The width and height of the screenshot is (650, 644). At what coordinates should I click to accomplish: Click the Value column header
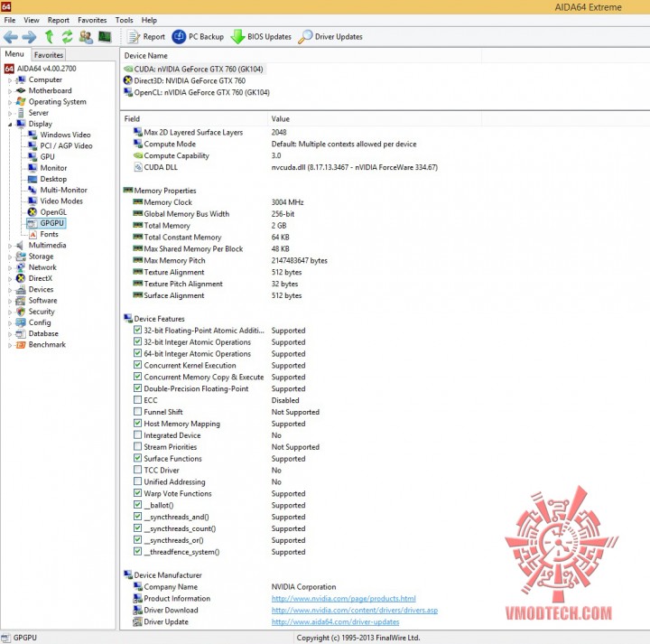click(x=375, y=119)
